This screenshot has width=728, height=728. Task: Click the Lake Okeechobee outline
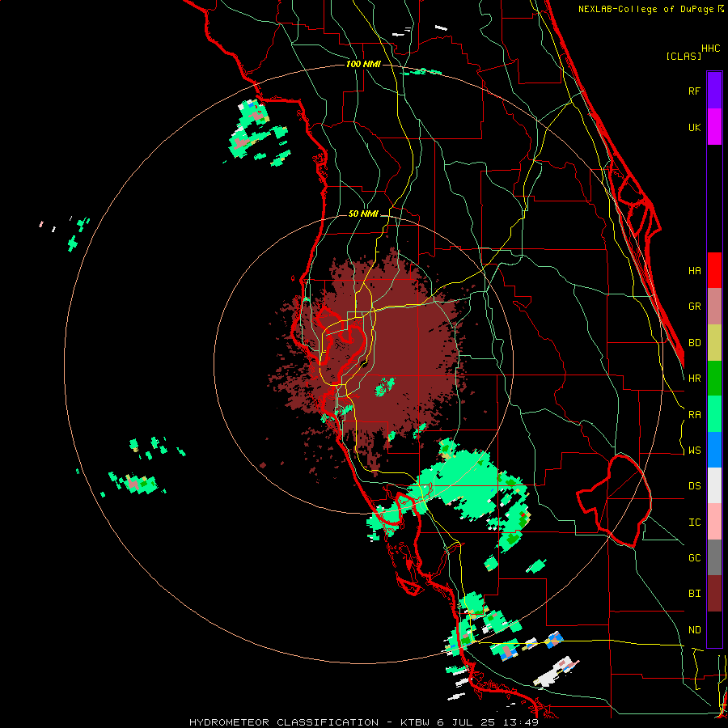tap(614, 500)
